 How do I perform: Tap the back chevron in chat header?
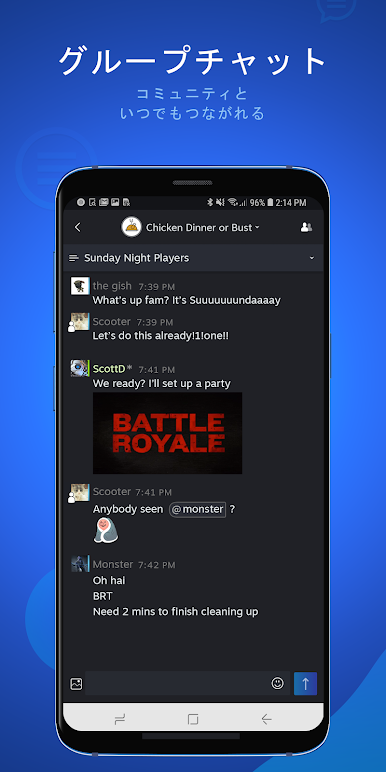[77, 227]
